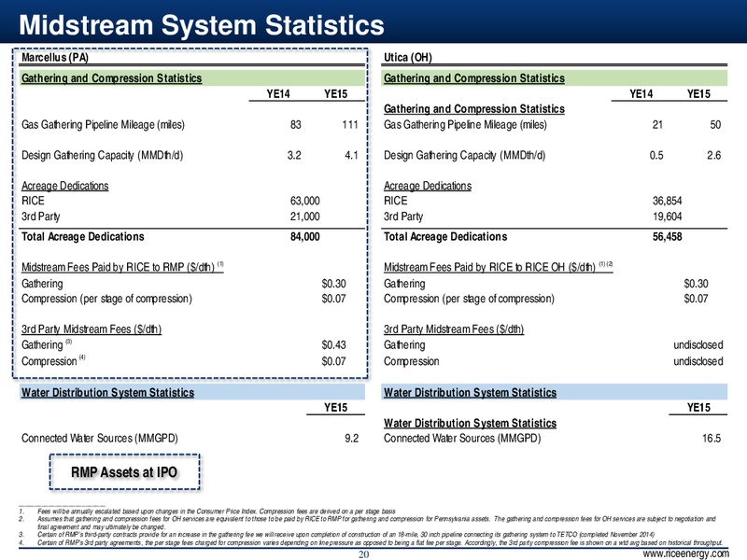Select Marcellus total acreage 84,000

305,237
